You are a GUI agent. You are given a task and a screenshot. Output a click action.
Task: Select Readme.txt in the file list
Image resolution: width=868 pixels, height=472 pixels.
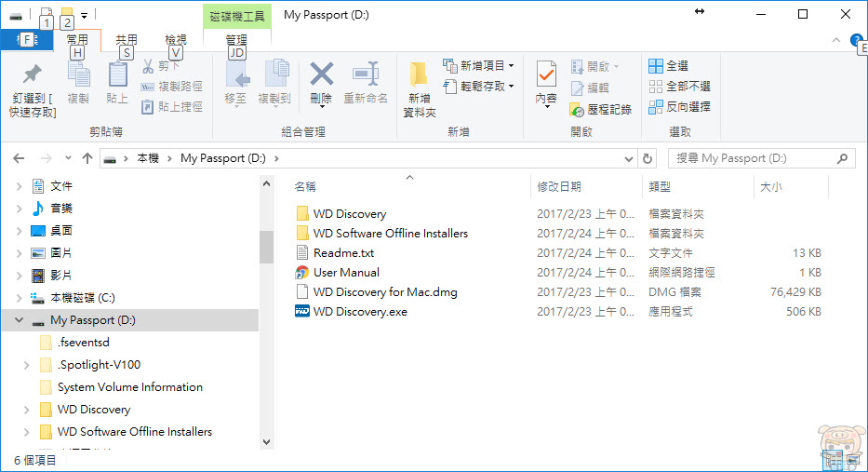343,253
